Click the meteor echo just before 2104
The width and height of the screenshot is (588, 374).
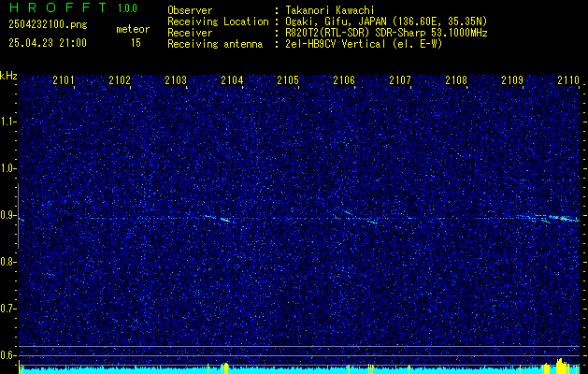coord(224,220)
